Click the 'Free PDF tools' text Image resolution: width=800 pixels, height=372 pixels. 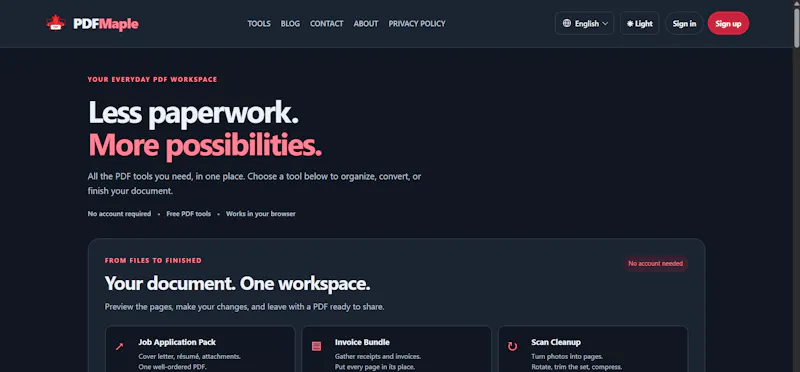tap(188, 214)
